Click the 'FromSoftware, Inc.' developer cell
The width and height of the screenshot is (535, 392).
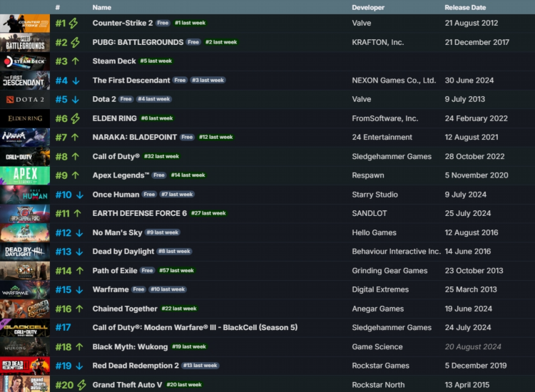[385, 118]
